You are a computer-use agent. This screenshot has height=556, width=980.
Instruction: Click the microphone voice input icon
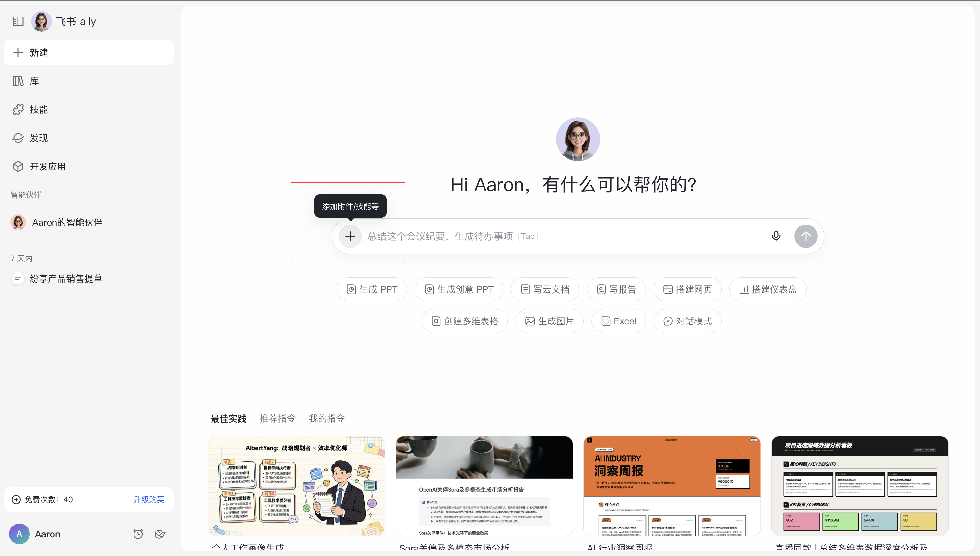[776, 237]
